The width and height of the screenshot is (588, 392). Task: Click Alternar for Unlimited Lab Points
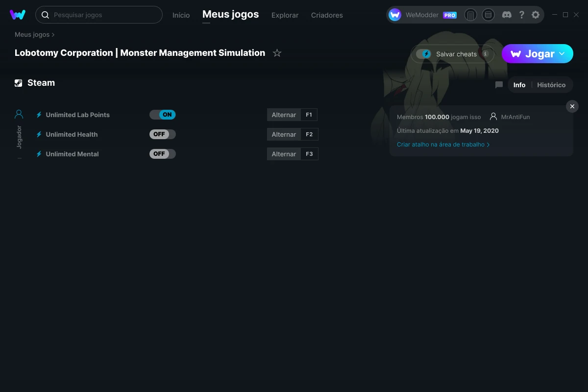click(x=284, y=115)
